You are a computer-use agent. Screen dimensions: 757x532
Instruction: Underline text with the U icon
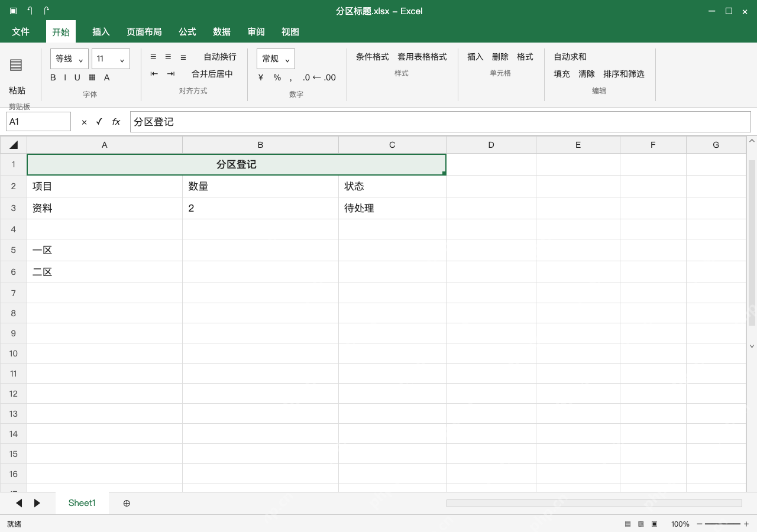(77, 77)
